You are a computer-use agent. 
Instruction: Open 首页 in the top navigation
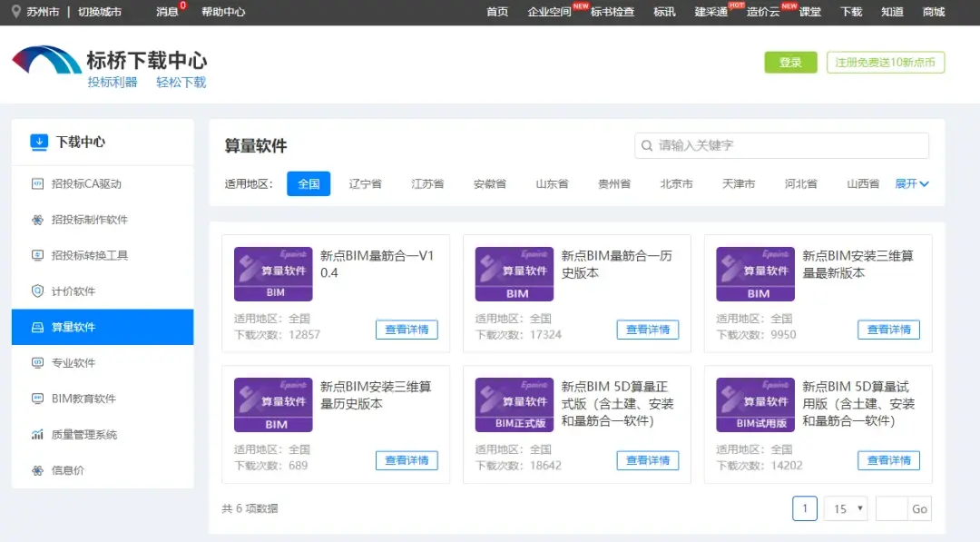coord(497,12)
